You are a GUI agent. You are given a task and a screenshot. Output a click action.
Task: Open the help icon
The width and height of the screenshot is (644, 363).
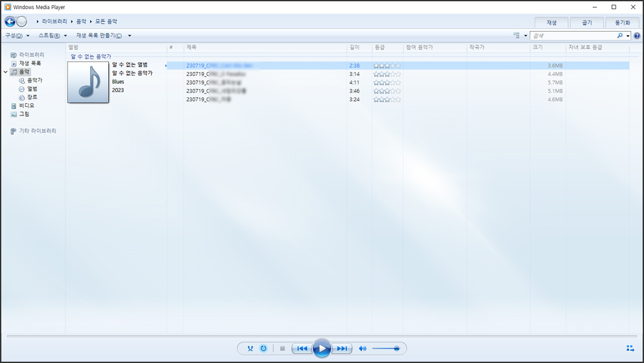coord(637,35)
